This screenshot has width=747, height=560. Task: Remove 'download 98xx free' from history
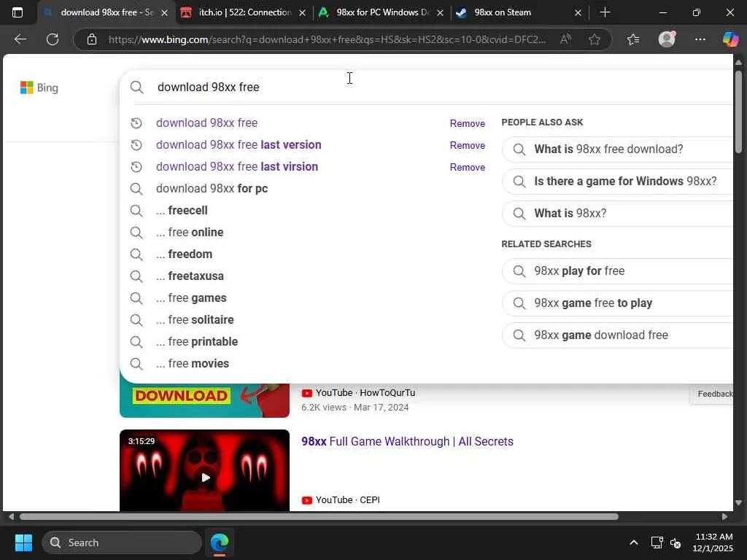(468, 123)
